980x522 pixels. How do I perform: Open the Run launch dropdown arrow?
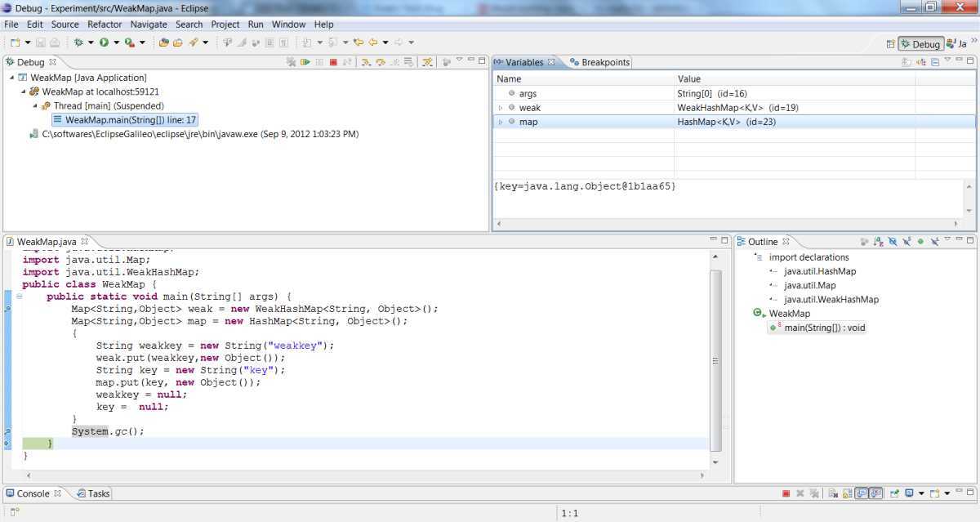pyautogui.click(x=116, y=42)
